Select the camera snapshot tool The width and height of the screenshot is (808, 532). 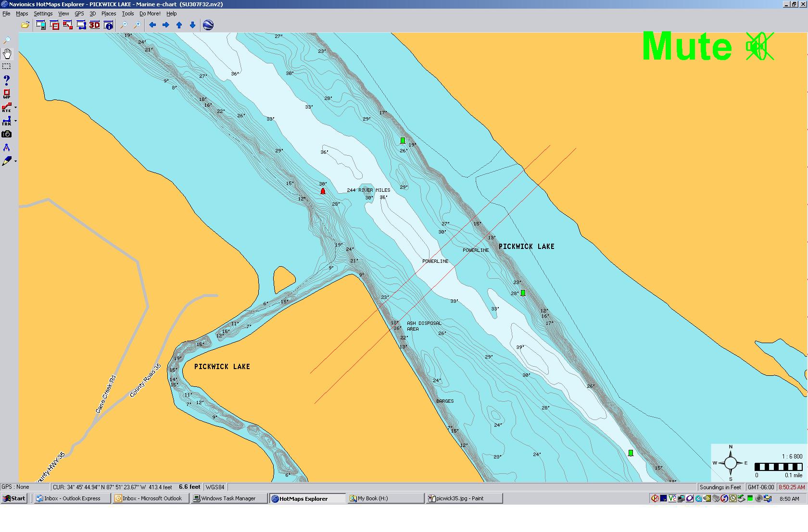[x=7, y=134]
